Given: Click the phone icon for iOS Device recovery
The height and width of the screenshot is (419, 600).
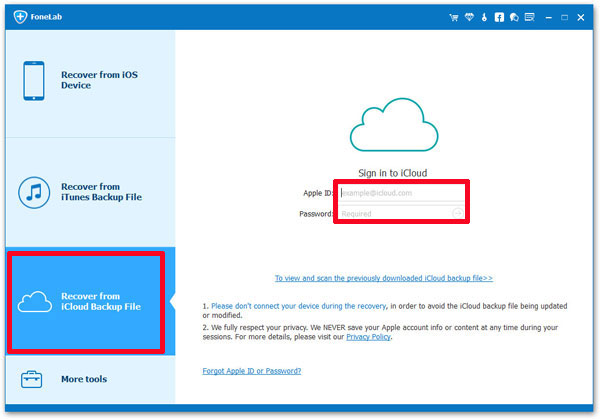Looking at the screenshot, I should [x=34, y=81].
